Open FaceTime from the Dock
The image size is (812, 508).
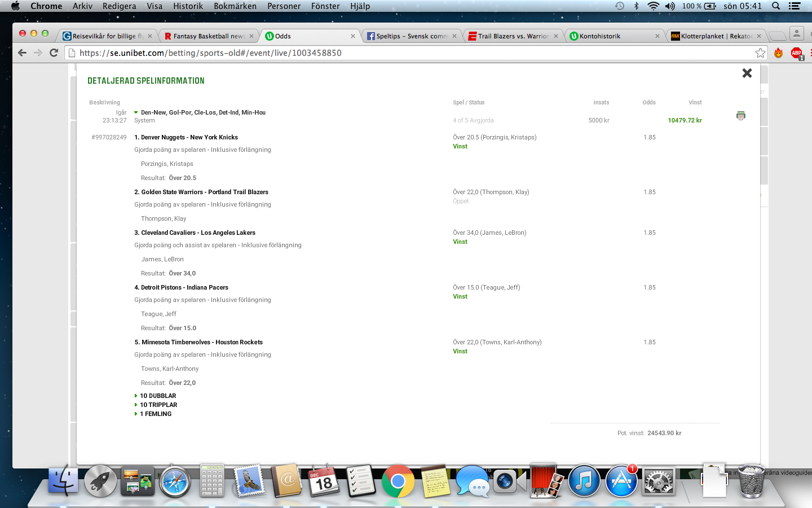pyautogui.click(x=509, y=481)
